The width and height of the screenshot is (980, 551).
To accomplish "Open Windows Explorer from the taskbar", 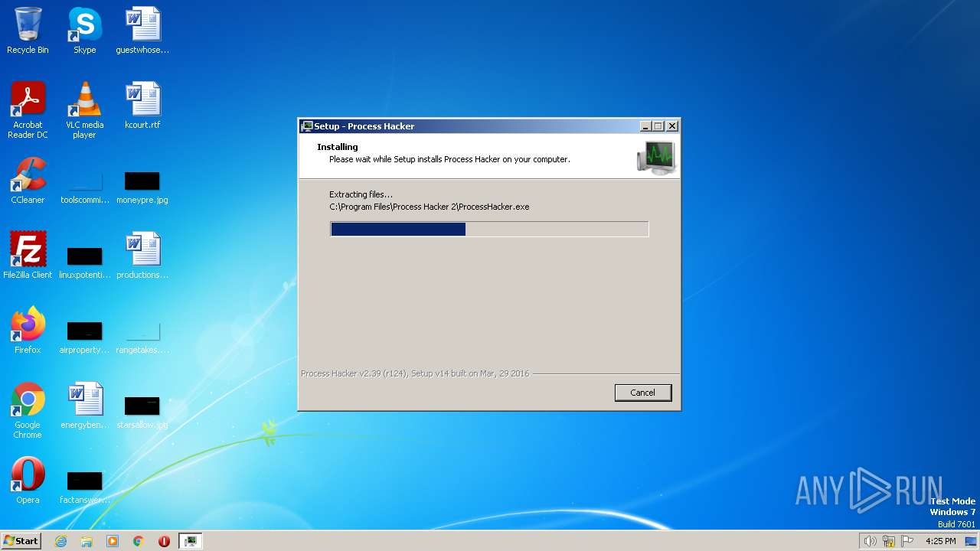I will 87,541.
